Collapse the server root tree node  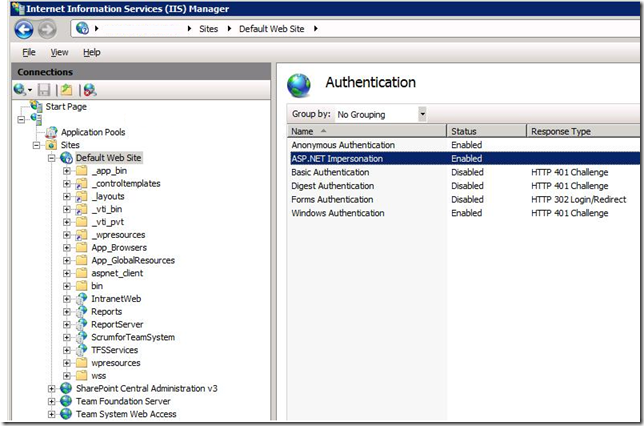(21, 120)
